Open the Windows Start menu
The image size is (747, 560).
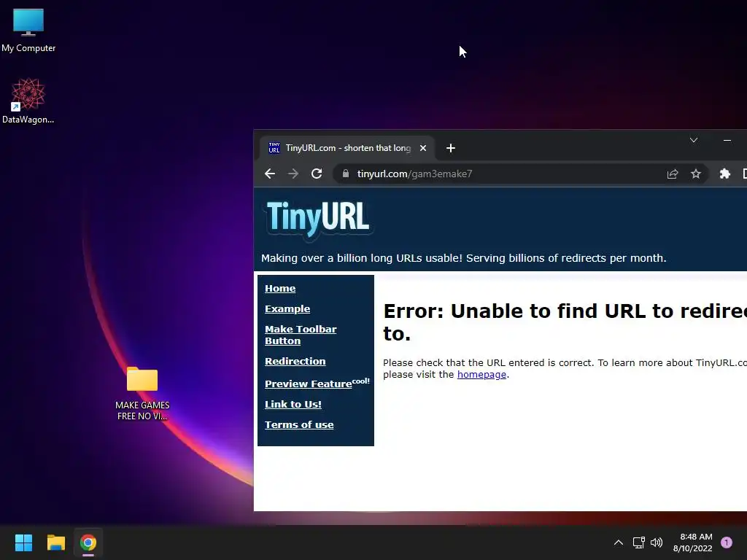[x=23, y=542]
